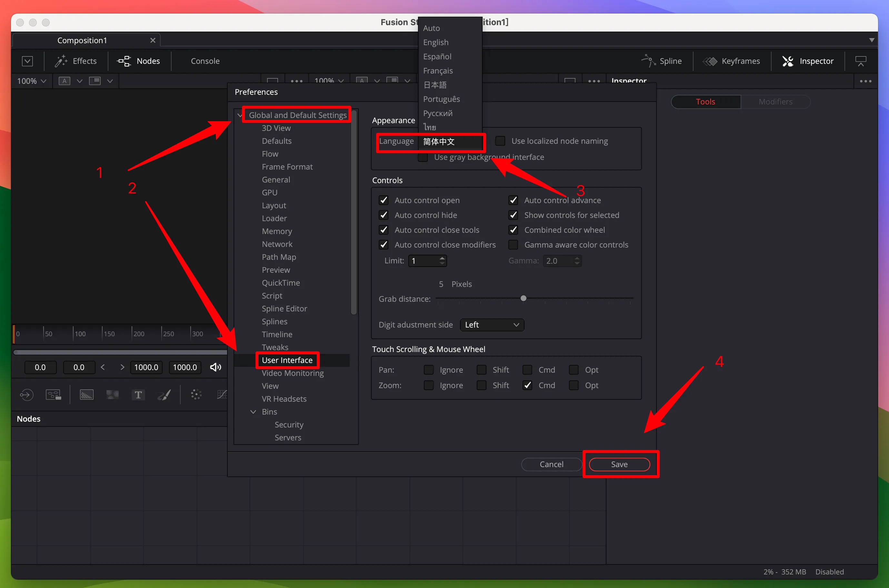
Task: Collapse Global and Default Settings tree
Action: point(240,115)
